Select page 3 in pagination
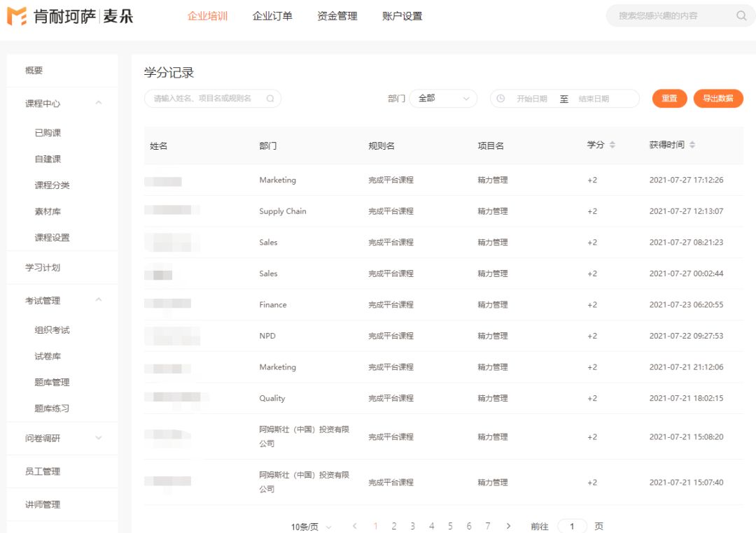Screen dimensions: 756x533 [413, 526]
